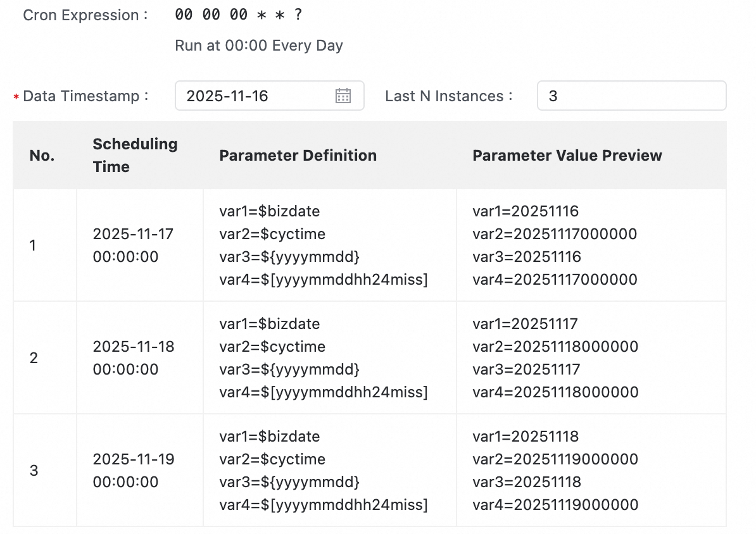Select var1=$bizdate in row 2
The width and height of the screenshot is (756, 534).
pos(270,324)
